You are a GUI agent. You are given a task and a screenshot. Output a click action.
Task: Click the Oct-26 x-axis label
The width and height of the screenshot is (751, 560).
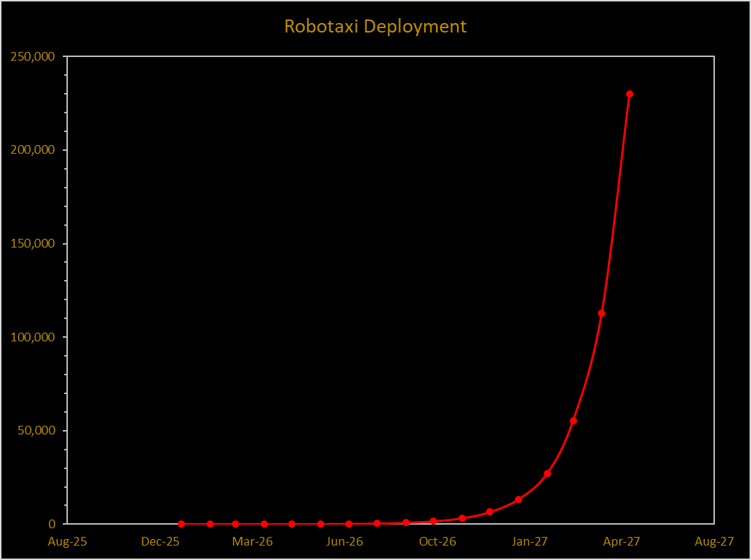(x=438, y=542)
